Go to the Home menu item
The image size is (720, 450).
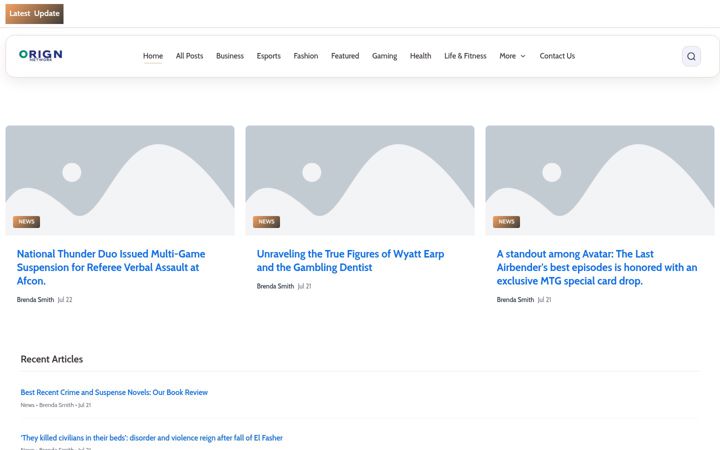[153, 56]
